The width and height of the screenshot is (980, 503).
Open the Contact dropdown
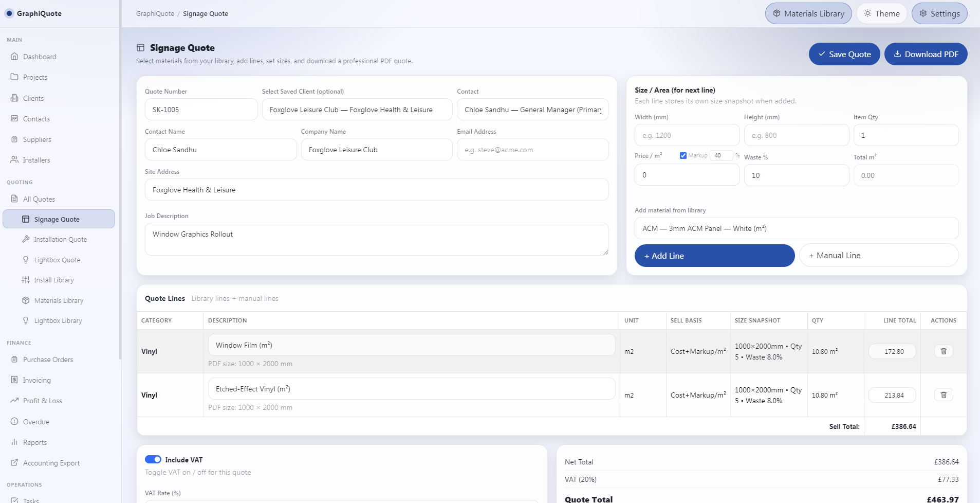[x=533, y=110]
